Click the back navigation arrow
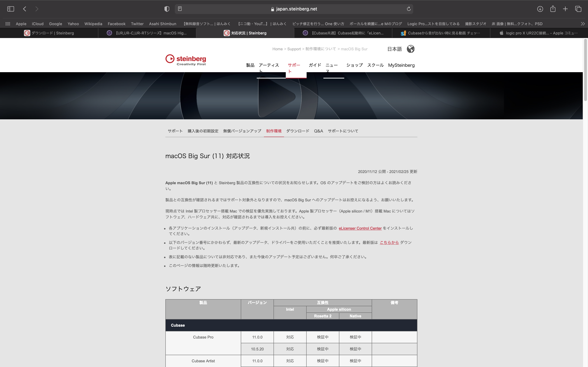 point(24,9)
